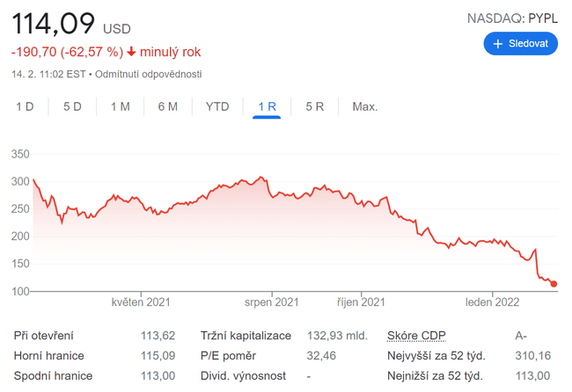572x392 pixels.
Task: Switch chart to YTD range
Action: point(217,106)
